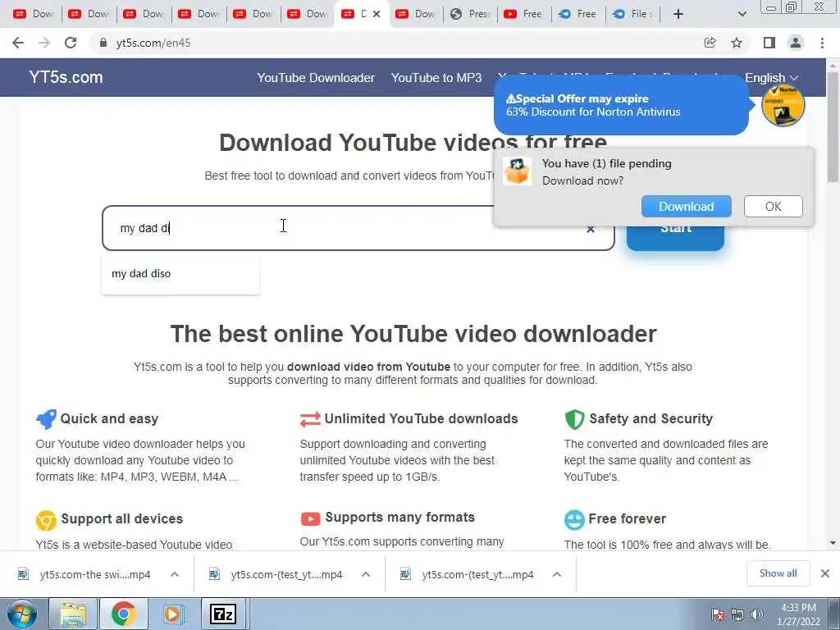Image resolution: width=840 pixels, height=630 pixels.
Task: Click the Support all devices Chrome icon
Action: click(x=46, y=519)
